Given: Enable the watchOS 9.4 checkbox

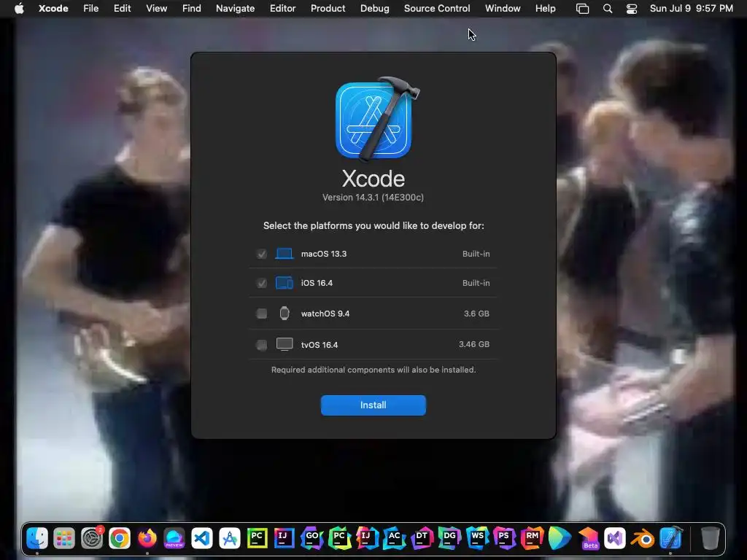Looking at the screenshot, I should 262,314.
